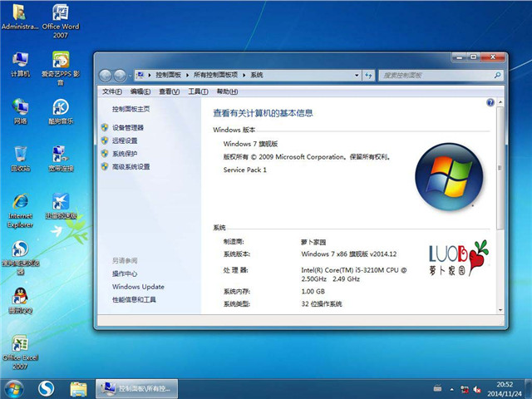The width and height of the screenshot is (532, 399).
Task: Open the 网络 desktop icon
Action: click(x=20, y=111)
